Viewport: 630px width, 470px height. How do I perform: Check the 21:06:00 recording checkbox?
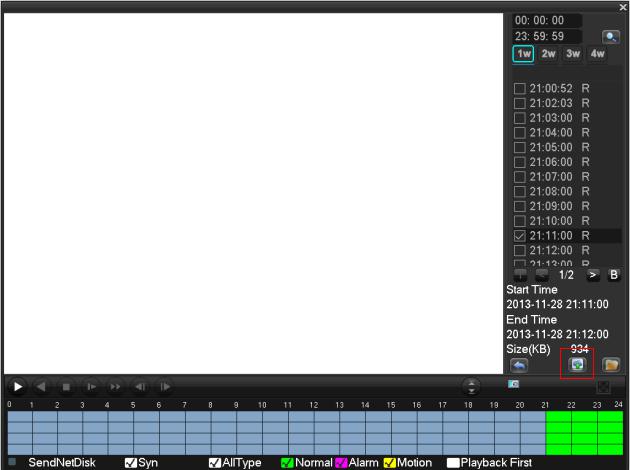(520, 162)
